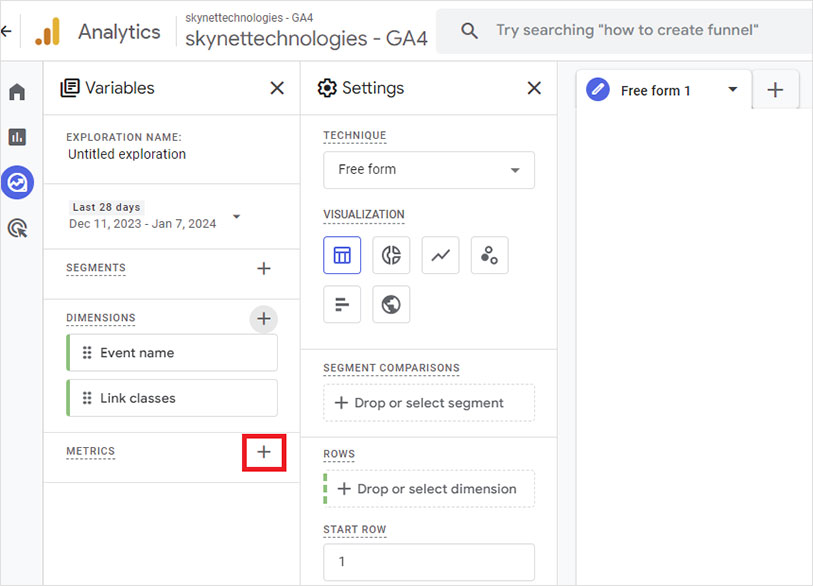Add a new metric to the exploration
Screen dimensions: 813x586
(x=263, y=452)
